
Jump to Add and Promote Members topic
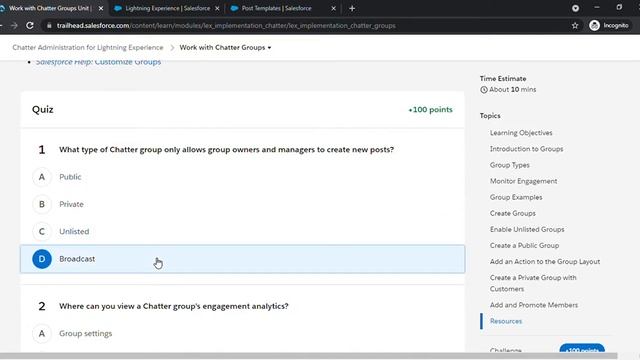[x=534, y=305]
